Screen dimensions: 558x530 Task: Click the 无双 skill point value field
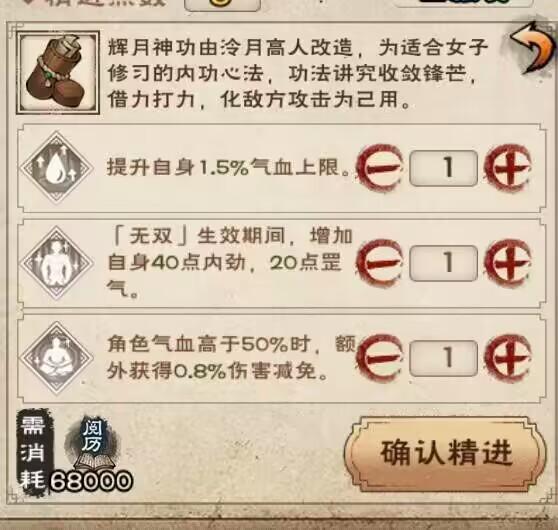[x=443, y=263]
